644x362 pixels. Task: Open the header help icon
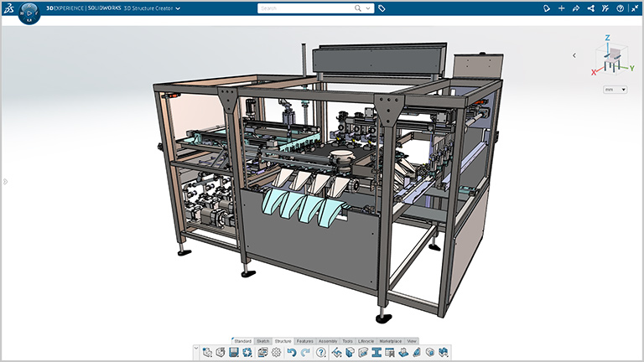pyautogui.click(x=620, y=8)
